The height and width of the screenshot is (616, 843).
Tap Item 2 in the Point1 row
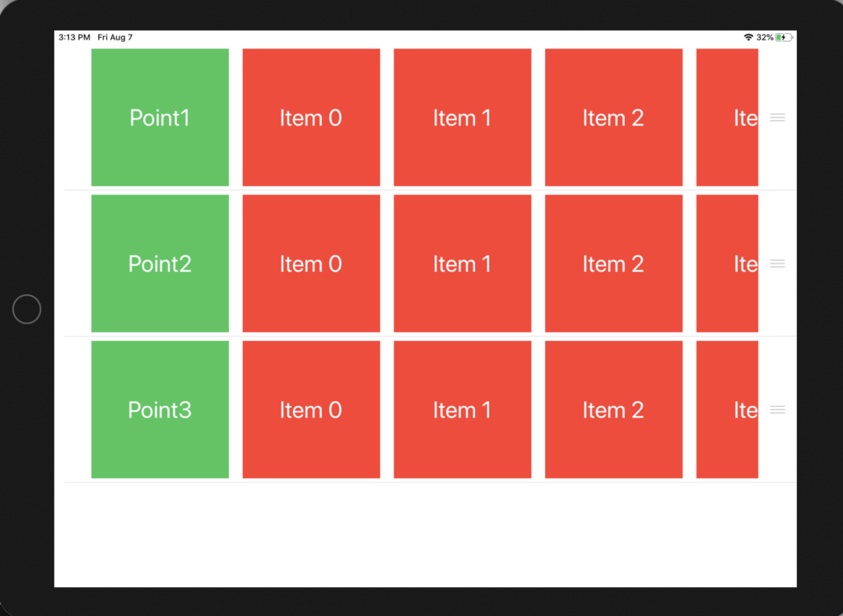pos(614,117)
